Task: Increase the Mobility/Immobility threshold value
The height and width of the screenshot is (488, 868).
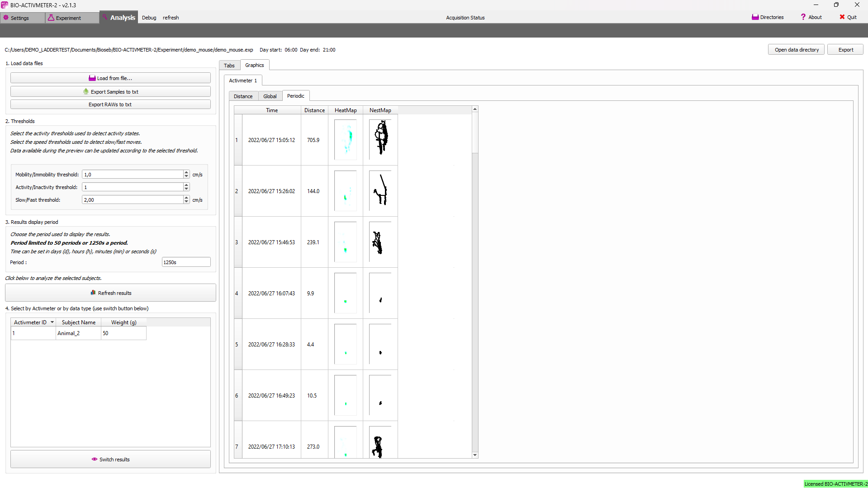Action: pos(186,172)
